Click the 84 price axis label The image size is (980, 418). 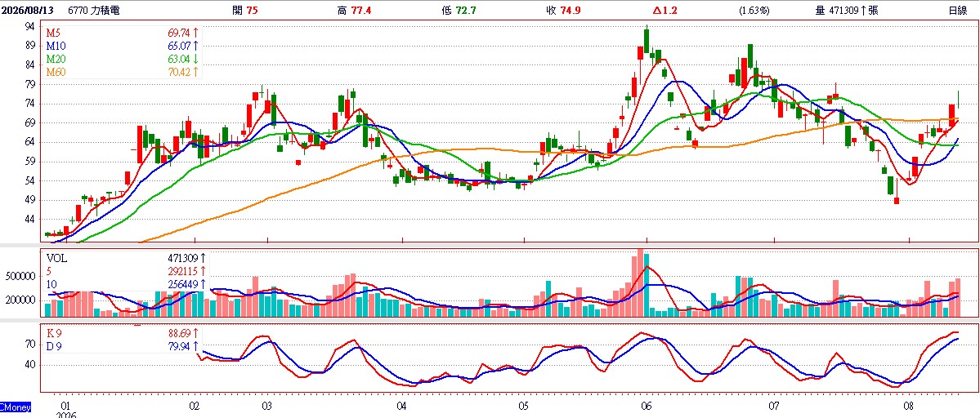click(30, 64)
